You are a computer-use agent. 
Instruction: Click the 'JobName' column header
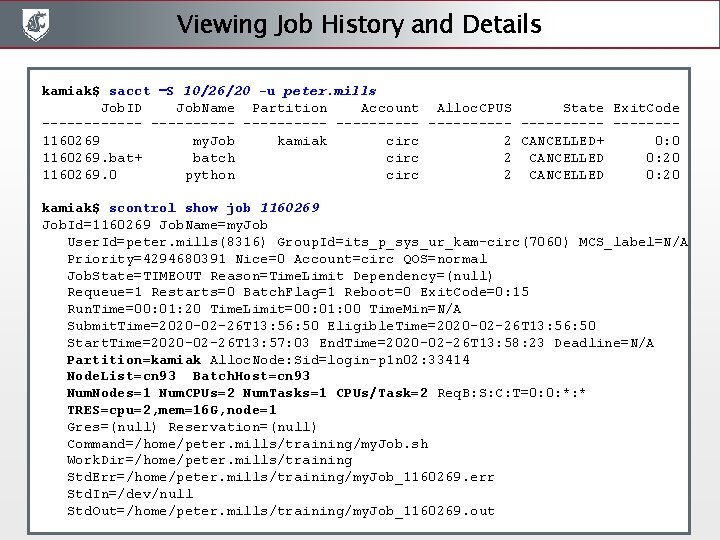pos(205,108)
